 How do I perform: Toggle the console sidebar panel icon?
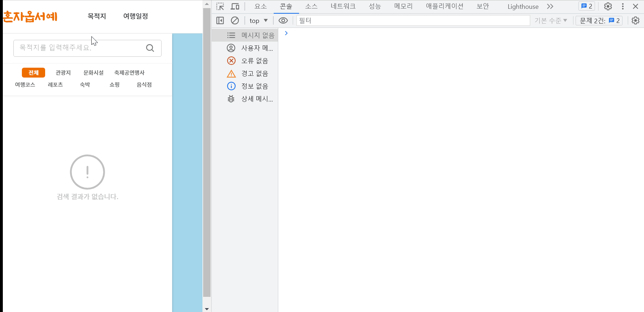pos(220,20)
